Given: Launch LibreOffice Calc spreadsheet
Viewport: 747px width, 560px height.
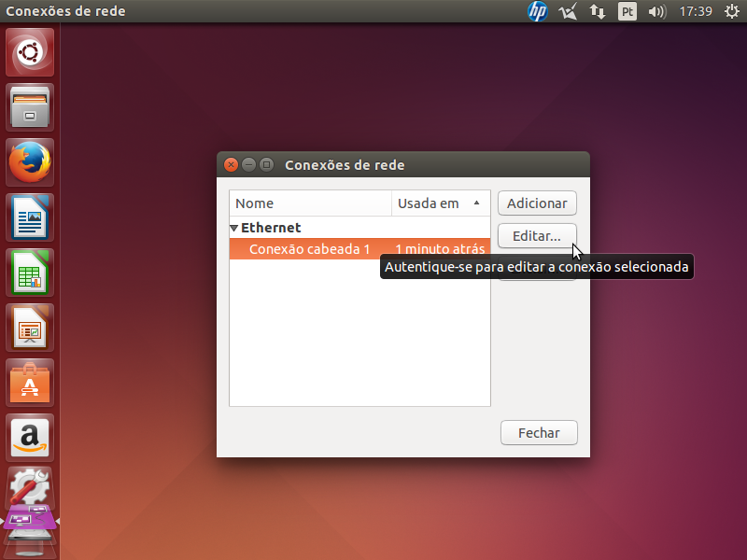Looking at the screenshot, I should [x=30, y=273].
